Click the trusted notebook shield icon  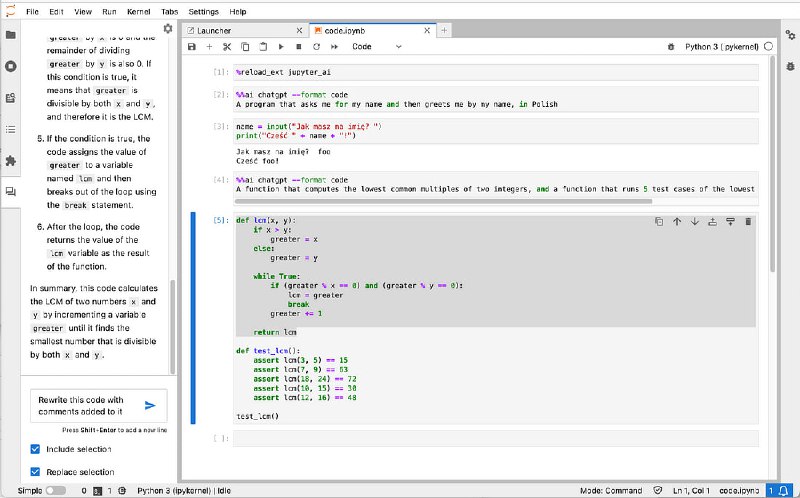point(658,491)
